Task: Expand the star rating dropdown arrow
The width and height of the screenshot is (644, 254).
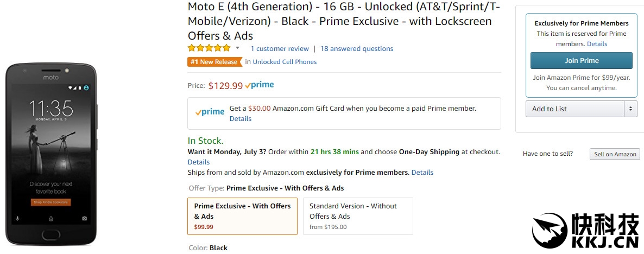Action: click(237, 48)
